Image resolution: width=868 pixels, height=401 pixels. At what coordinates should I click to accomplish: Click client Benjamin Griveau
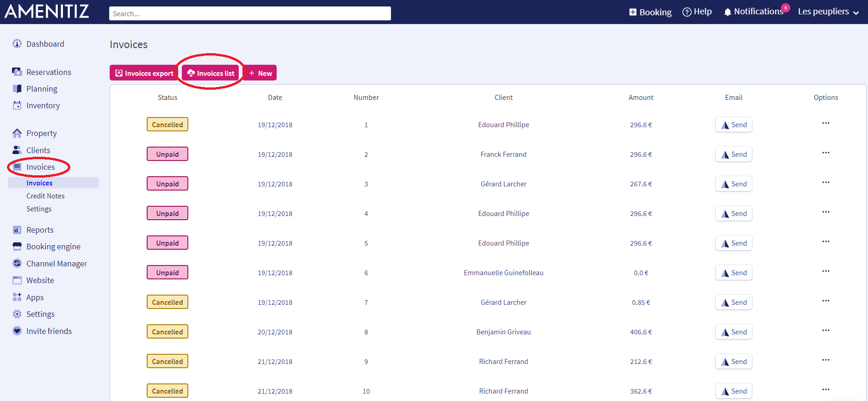503,332
